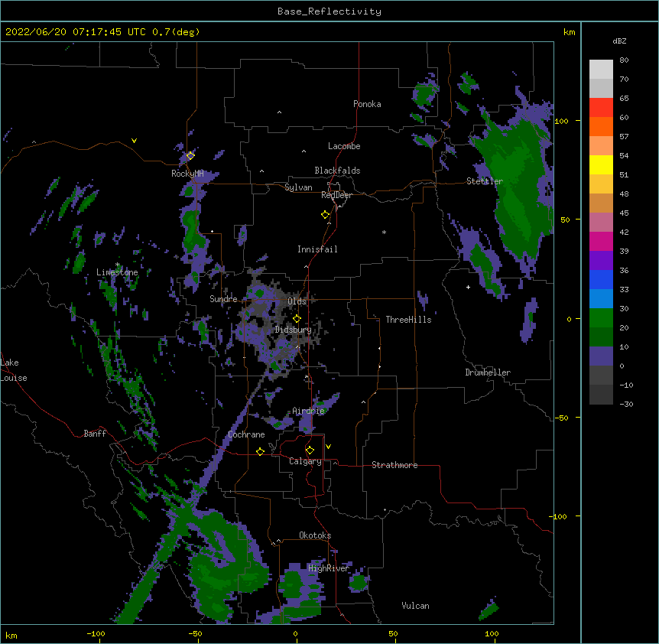Select the Okotoks label

[315, 535]
